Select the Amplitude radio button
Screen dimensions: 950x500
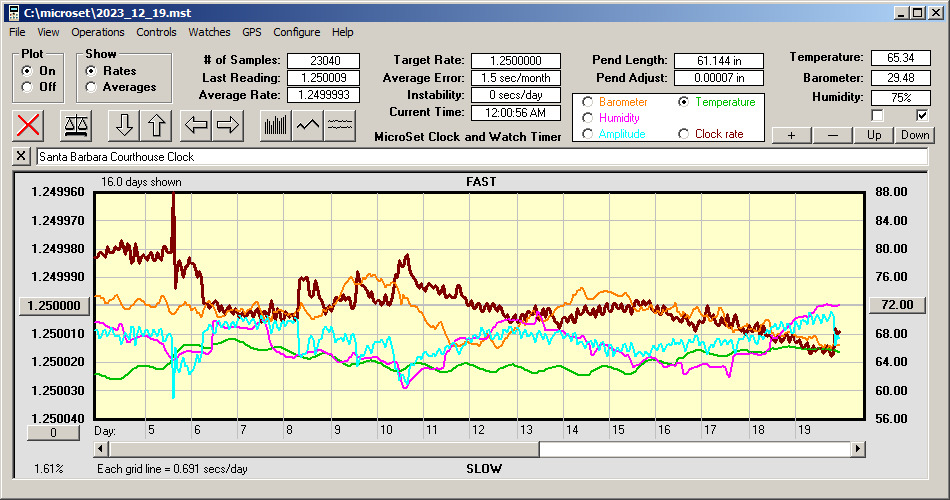pyautogui.click(x=587, y=134)
